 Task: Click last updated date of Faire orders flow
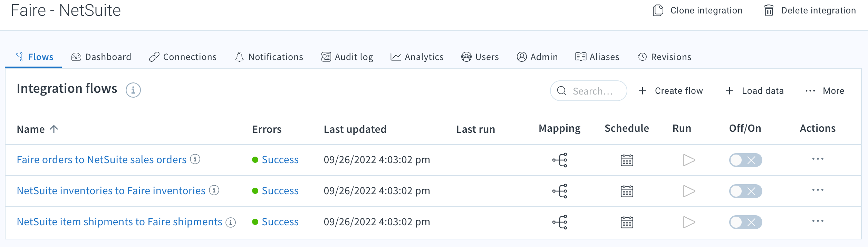tap(377, 160)
